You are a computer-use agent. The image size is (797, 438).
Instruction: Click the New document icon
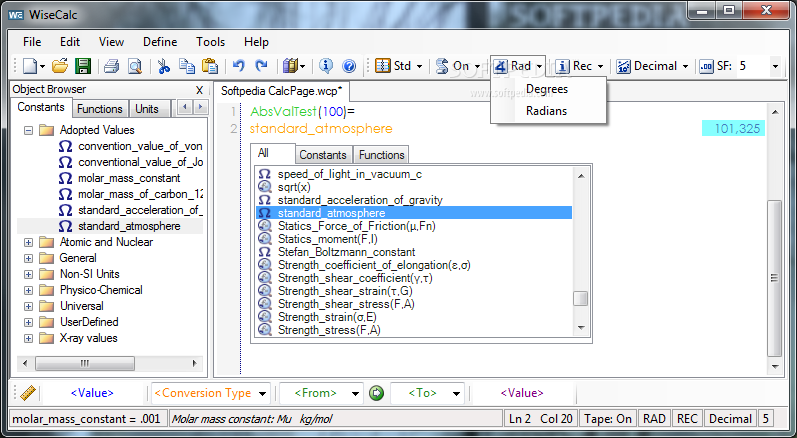coord(29,66)
